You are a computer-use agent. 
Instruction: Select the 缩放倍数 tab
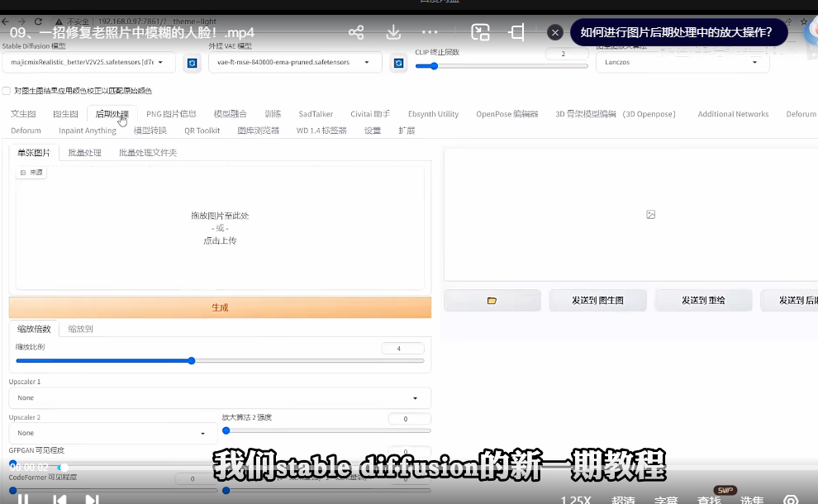[x=34, y=329]
